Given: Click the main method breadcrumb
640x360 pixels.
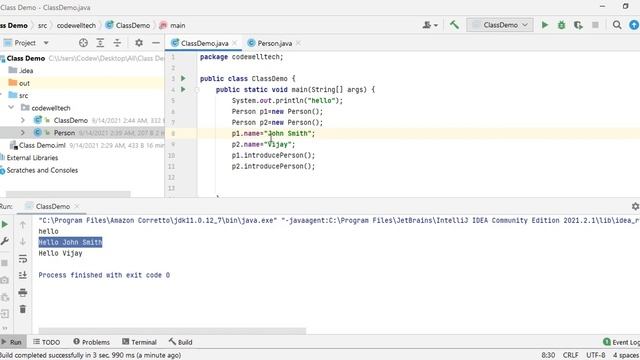Looking at the screenshot, I should tap(173, 25).
